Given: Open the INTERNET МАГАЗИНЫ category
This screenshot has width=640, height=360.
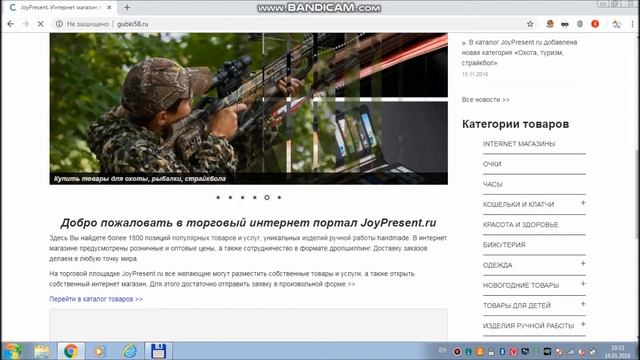Looking at the screenshot, I should coord(519,144).
